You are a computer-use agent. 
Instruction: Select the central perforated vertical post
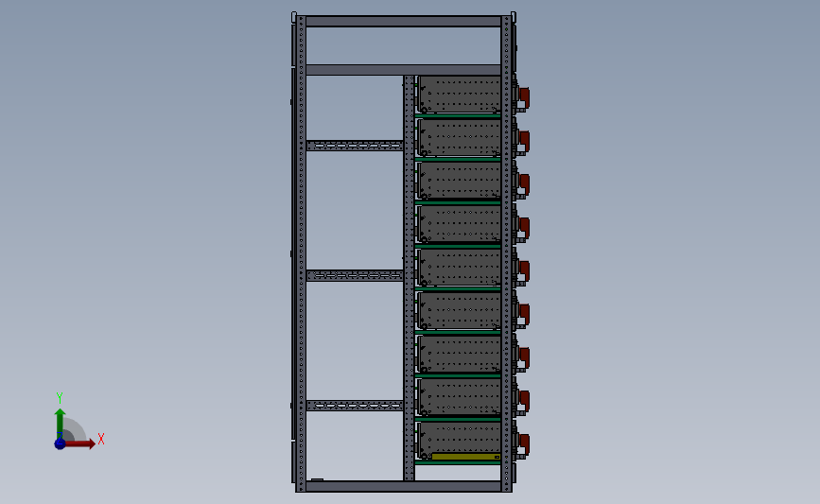coord(409,278)
